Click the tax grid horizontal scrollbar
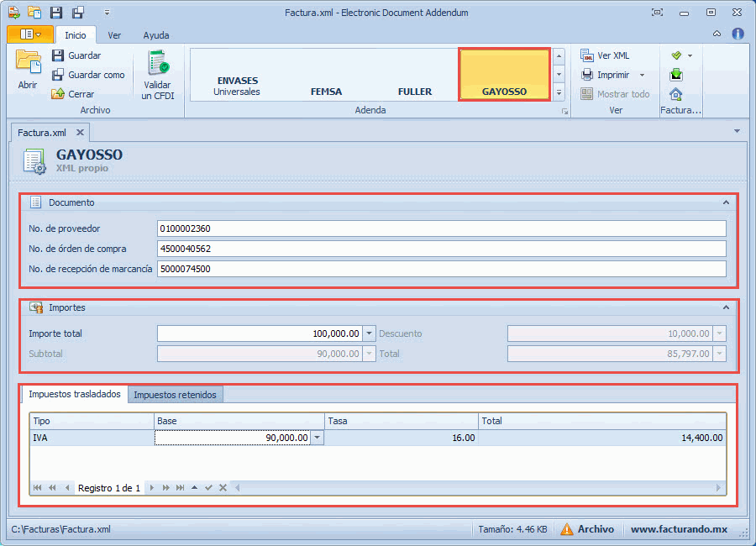Screen dimensions: 756x546 click(x=479, y=488)
